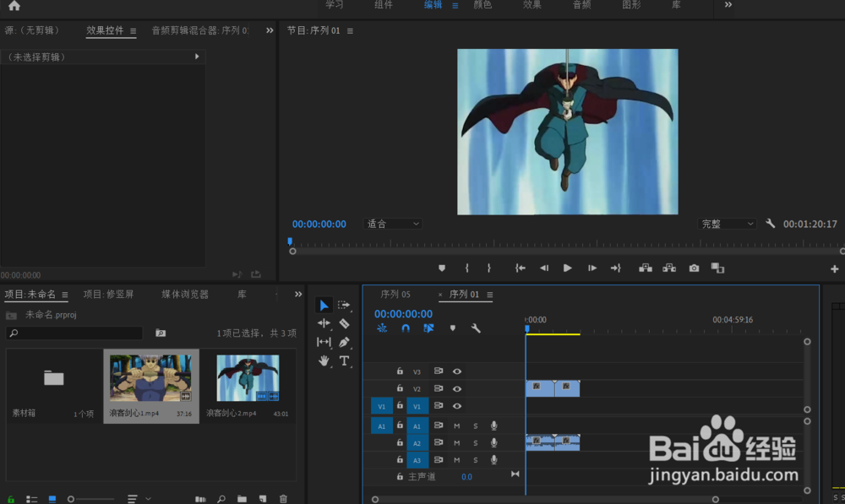The image size is (845, 504).
Task: Toggle lock on V3 track
Action: pyautogui.click(x=400, y=371)
